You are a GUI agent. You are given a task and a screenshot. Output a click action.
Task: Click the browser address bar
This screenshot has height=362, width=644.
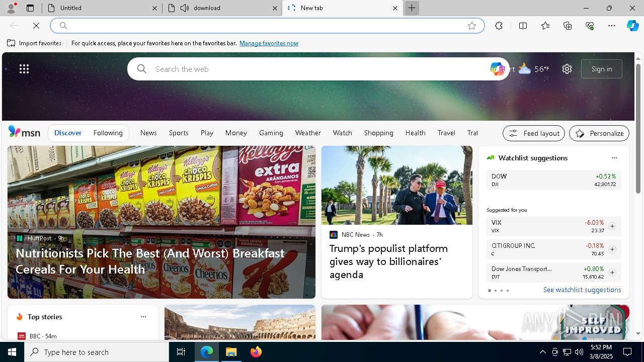(x=267, y=26)
